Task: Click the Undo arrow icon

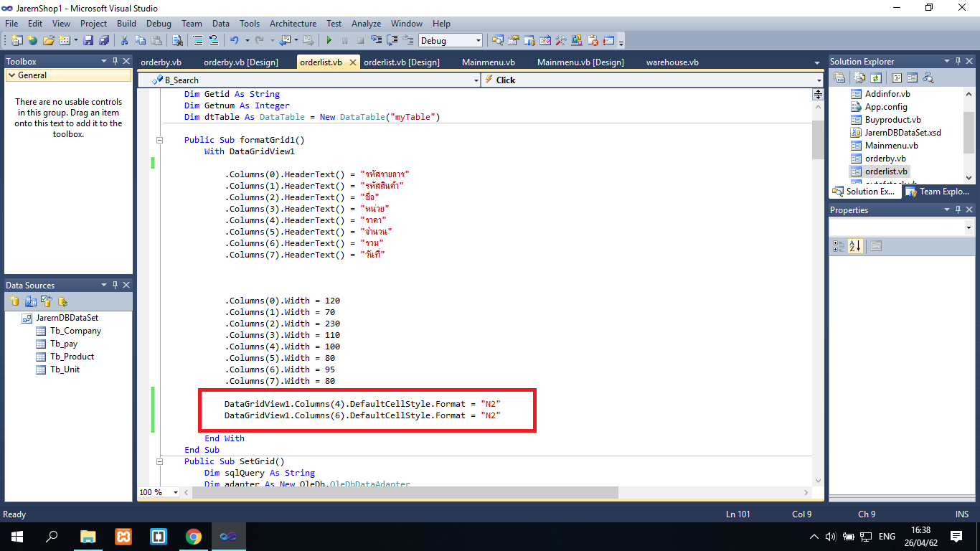Action: click(x=234, y=40)
